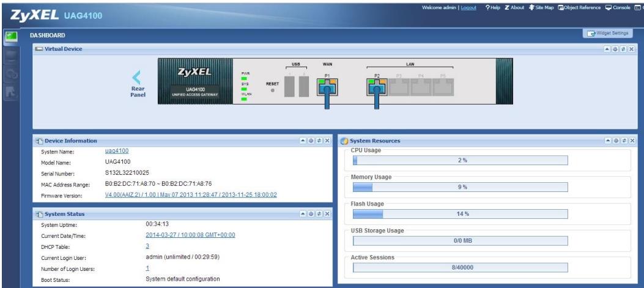Refresh the System Resources widget now
Image resolution: width=644 pixels, height=288 pixels.
pos(624,141)
